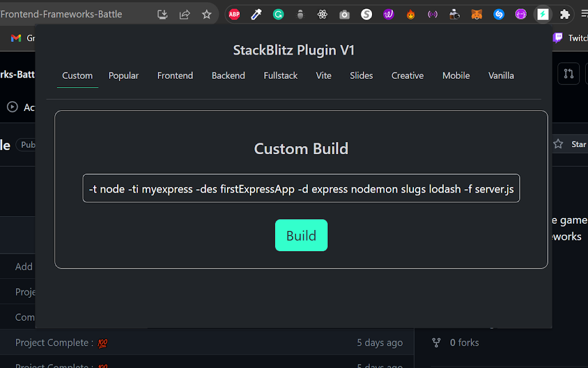Click the top 'Project Complete' commit message
This screenshot has width=588, height=368.
(x=61, y=343)
